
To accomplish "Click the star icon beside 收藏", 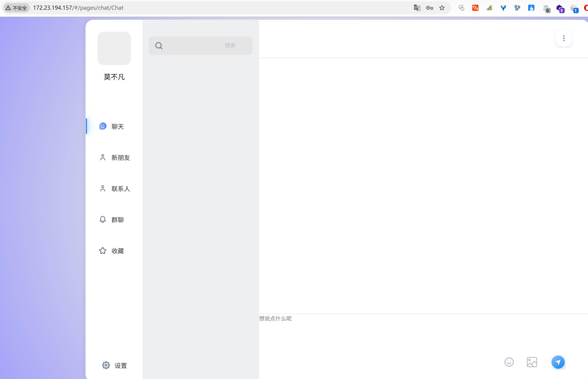I will point(103,251).
